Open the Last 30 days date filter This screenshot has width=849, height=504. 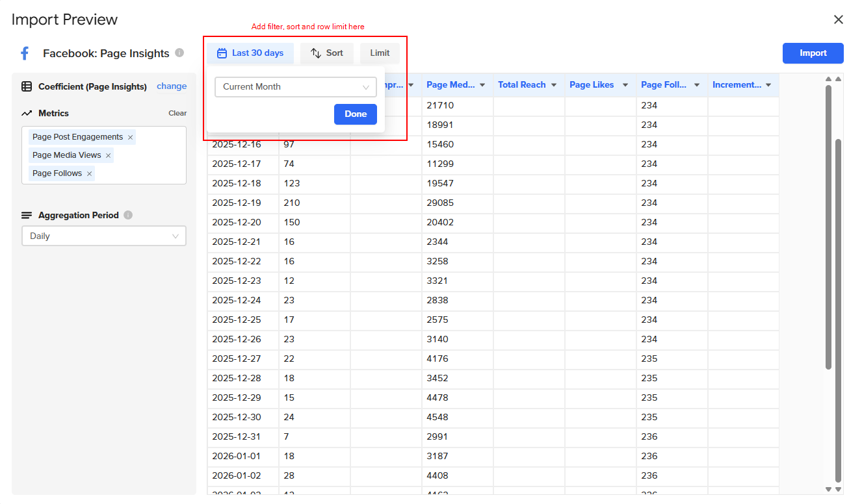point(250,53)
